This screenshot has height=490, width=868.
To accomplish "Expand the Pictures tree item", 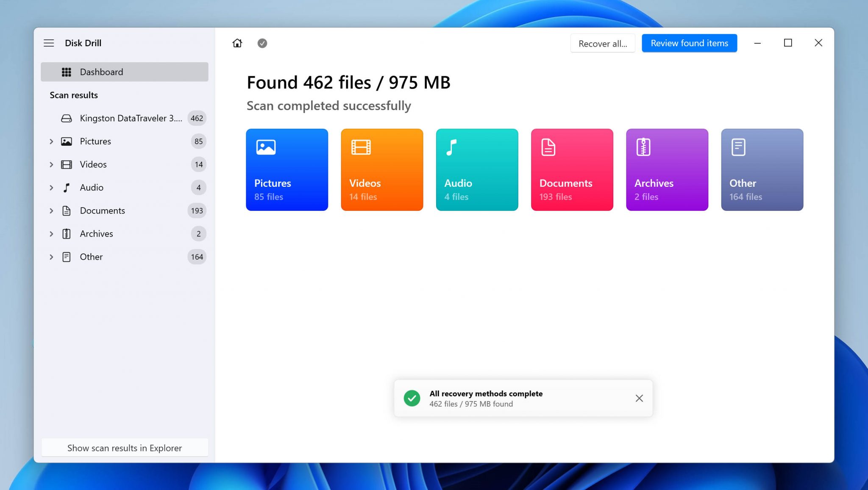I will (51, 141).
